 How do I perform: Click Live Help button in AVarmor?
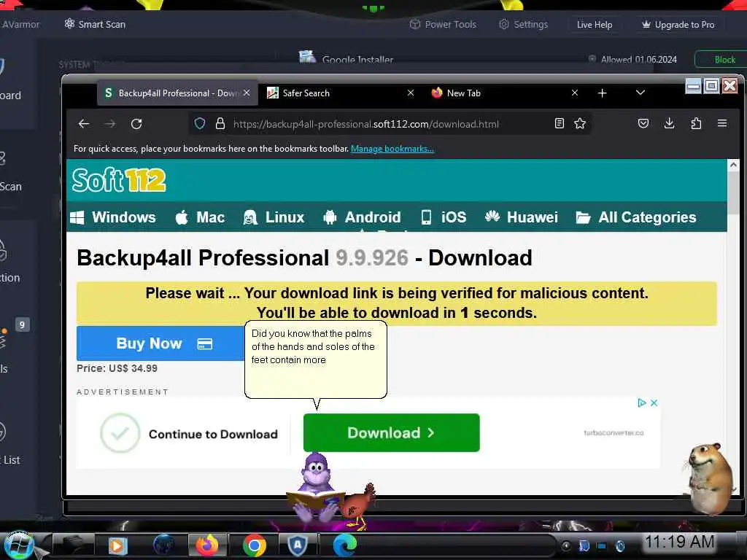pyautogui.click(x=595, y=24)
